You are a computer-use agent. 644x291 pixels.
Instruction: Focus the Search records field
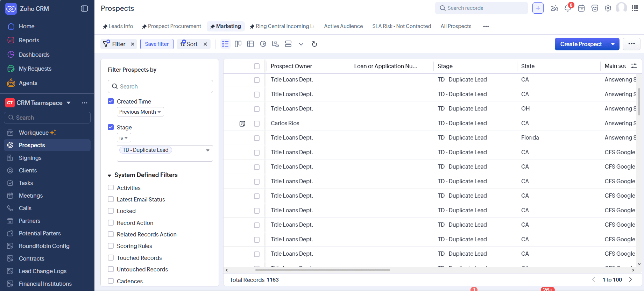pos(481,8)
